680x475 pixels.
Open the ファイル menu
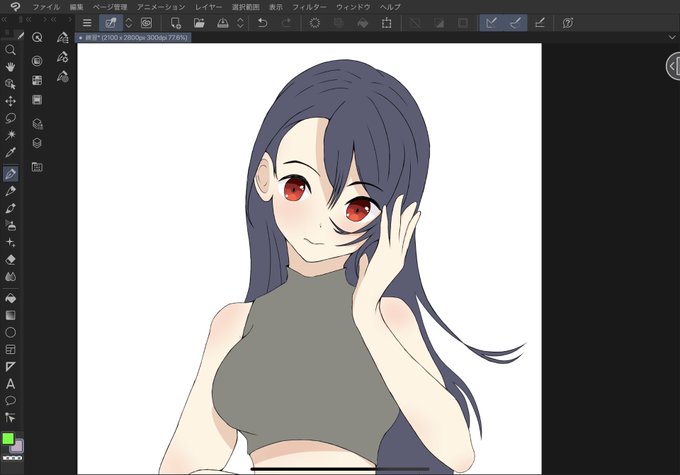pos(46,7)
